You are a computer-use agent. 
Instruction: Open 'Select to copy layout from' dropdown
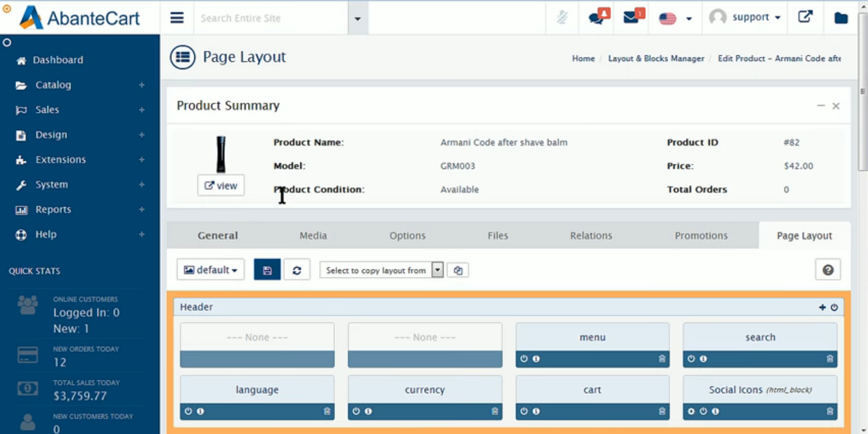point(381,270)
